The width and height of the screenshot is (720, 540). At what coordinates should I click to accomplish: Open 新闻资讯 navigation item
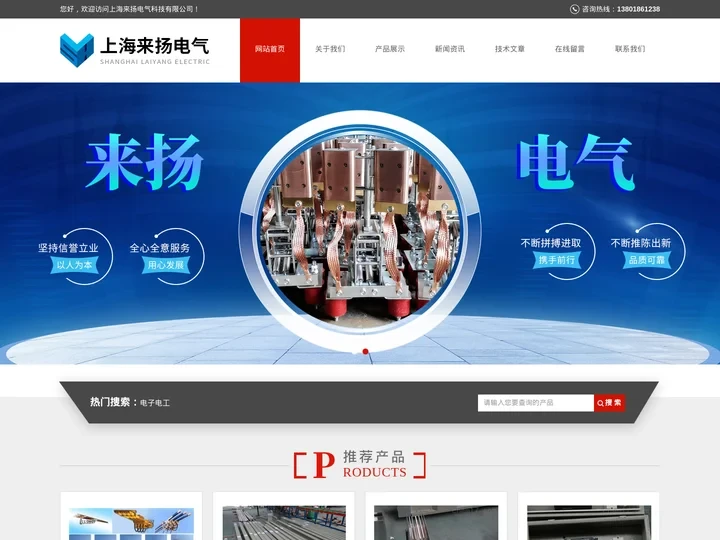point(450,49)
